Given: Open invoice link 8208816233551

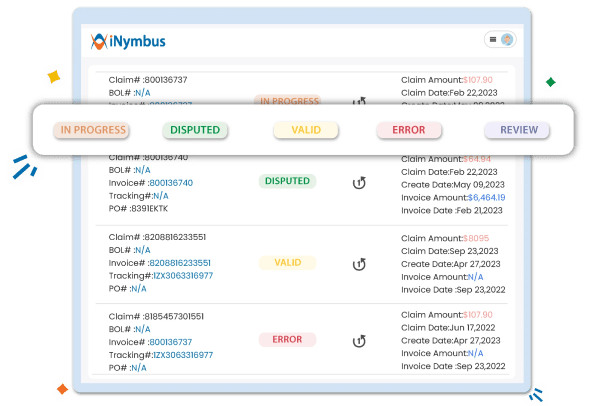Looking at the screenshot, I should (x=180, y=263).
